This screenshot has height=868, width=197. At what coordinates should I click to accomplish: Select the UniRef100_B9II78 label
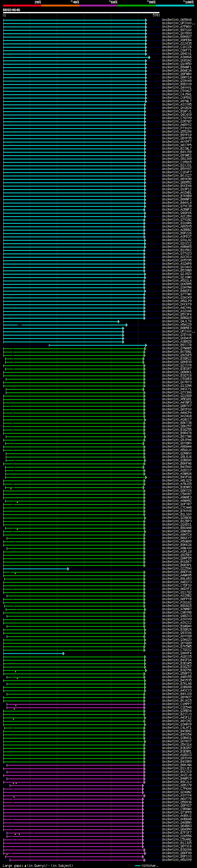(177, 345)
